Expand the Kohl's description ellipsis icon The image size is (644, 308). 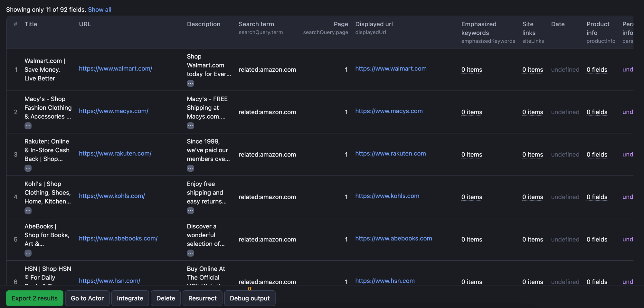[190, 211]
